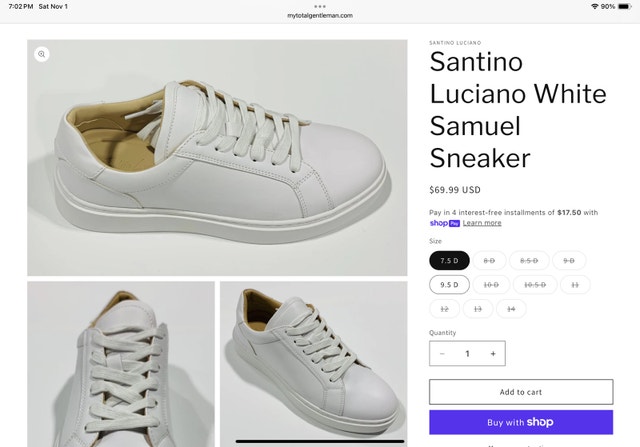This screenshot has width=640, height=447.
Task: Open the front-angle sneaker thumbnail
Action: click(313, 364)
